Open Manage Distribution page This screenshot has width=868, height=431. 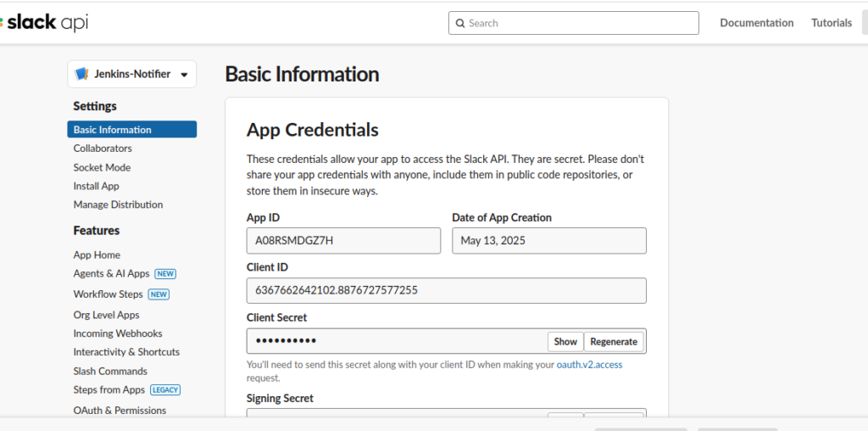click(x=118, y=204)
